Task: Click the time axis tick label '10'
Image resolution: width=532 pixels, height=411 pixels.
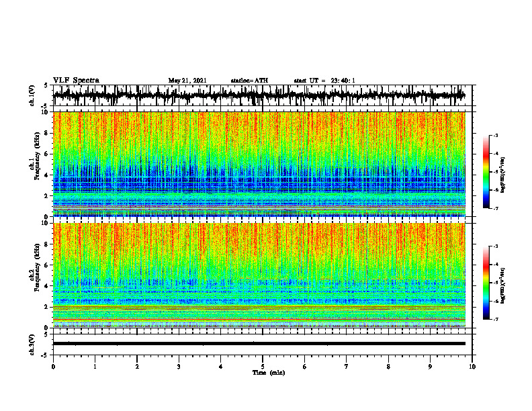Action: pos(472,367)
